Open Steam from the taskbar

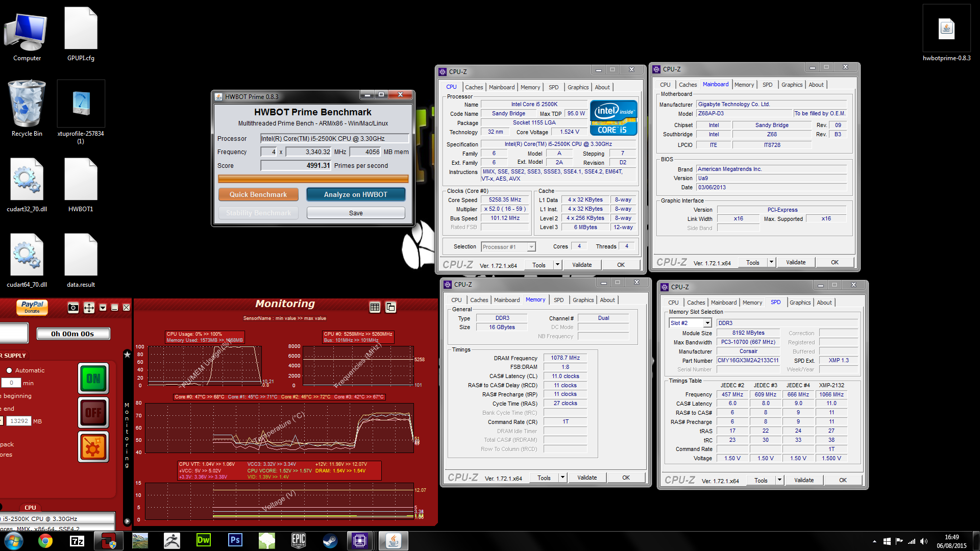pos(330,541)
